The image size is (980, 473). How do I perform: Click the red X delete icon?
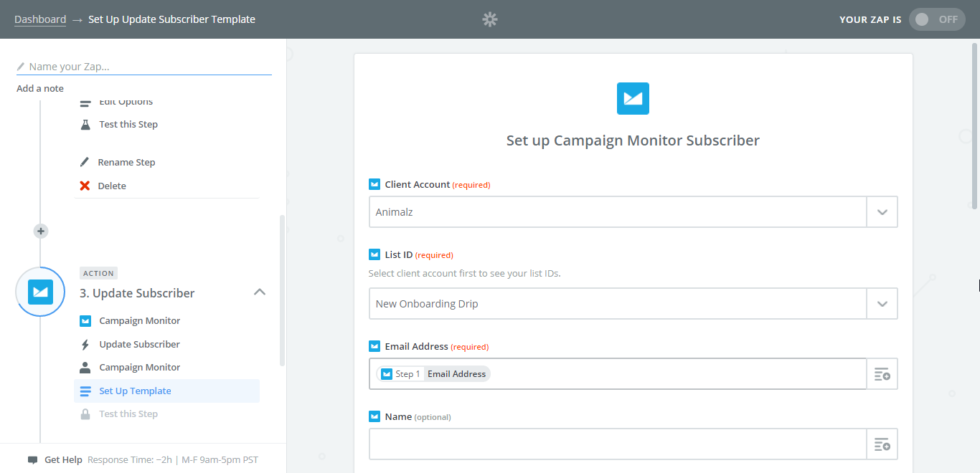[85, 186]
